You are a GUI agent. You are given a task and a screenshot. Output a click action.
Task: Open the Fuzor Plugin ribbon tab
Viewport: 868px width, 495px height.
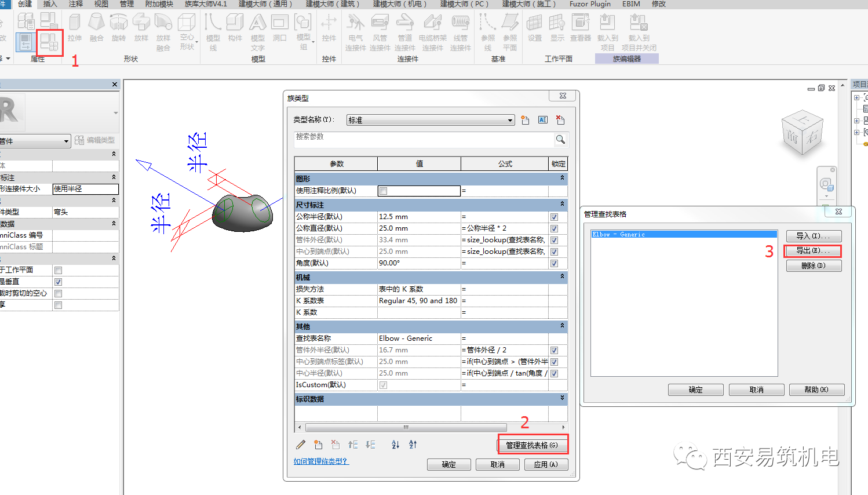pyautogui.click(x=590, y=4)
